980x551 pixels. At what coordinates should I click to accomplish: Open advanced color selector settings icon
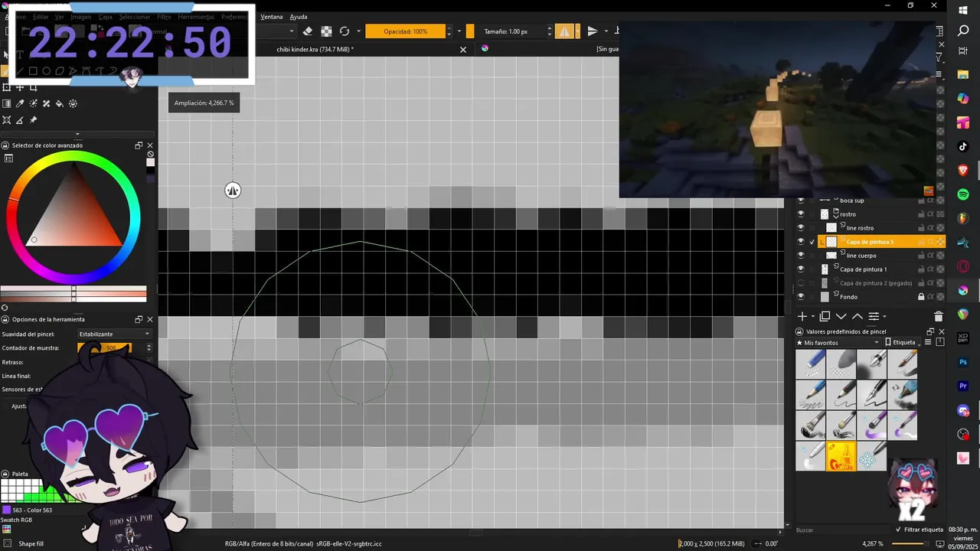coord(8,158)
